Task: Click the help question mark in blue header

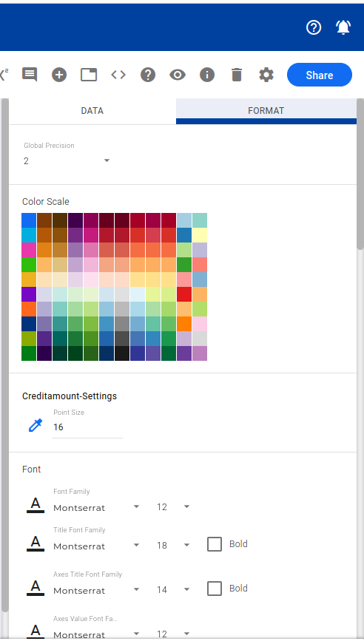Action: point(314,27)
